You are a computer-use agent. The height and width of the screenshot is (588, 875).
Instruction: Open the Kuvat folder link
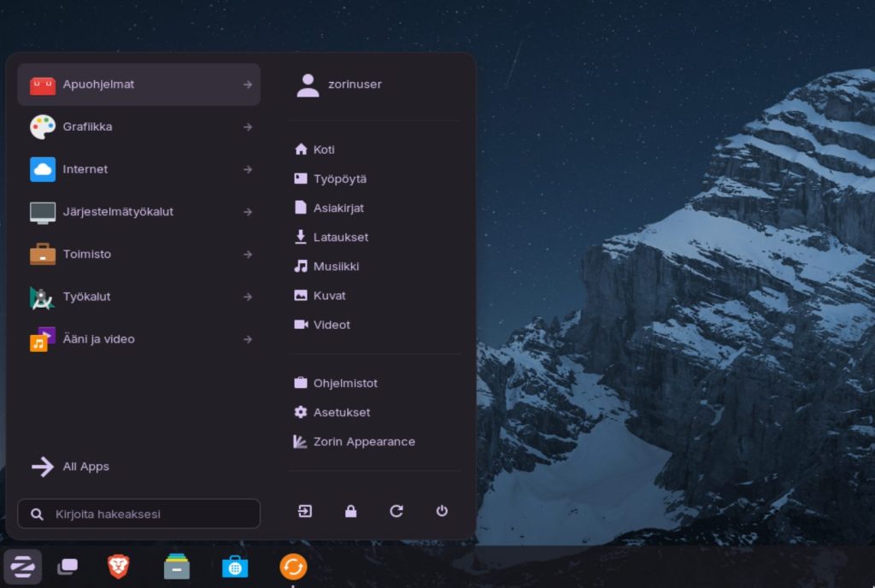329,296
